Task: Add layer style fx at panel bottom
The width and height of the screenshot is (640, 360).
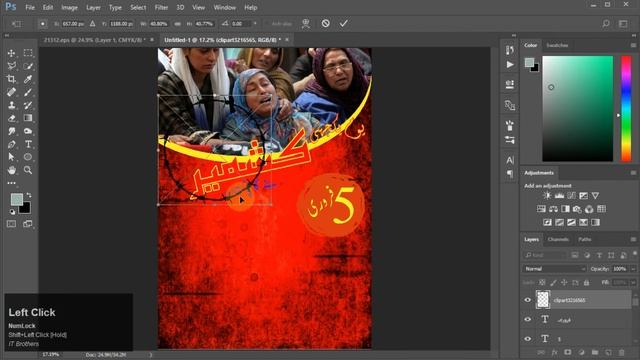Action: tap(554, 352)
